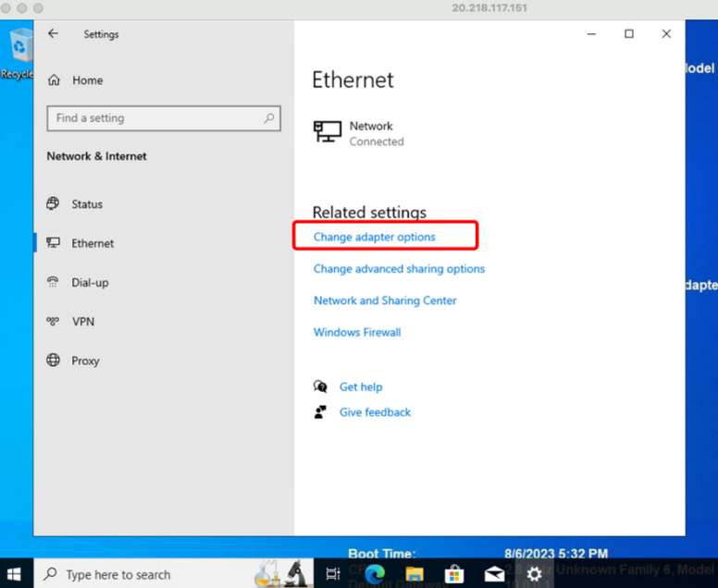Open Task View from taskbar

pyautogui.click(x=333, y=574)
